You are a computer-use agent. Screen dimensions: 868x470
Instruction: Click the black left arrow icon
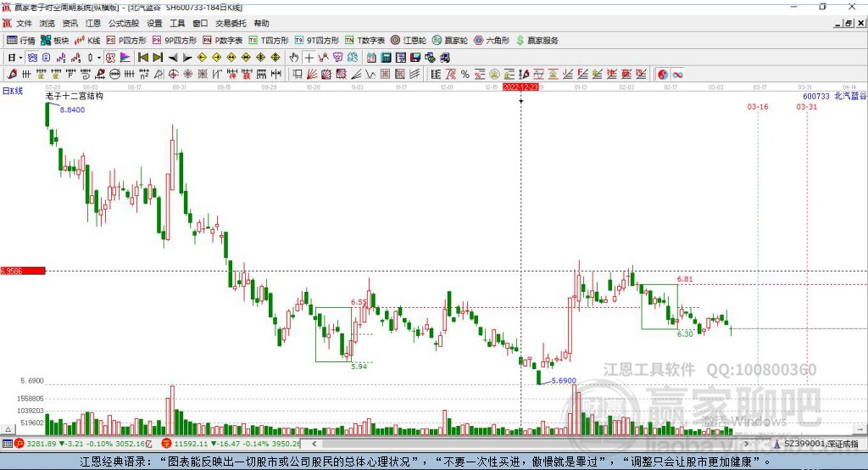coord(173,58)
